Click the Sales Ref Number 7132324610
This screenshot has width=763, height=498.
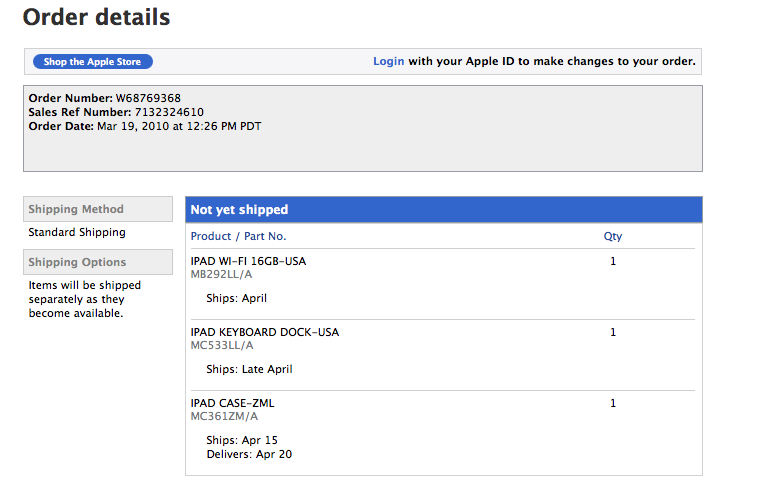tap(115, 112)
